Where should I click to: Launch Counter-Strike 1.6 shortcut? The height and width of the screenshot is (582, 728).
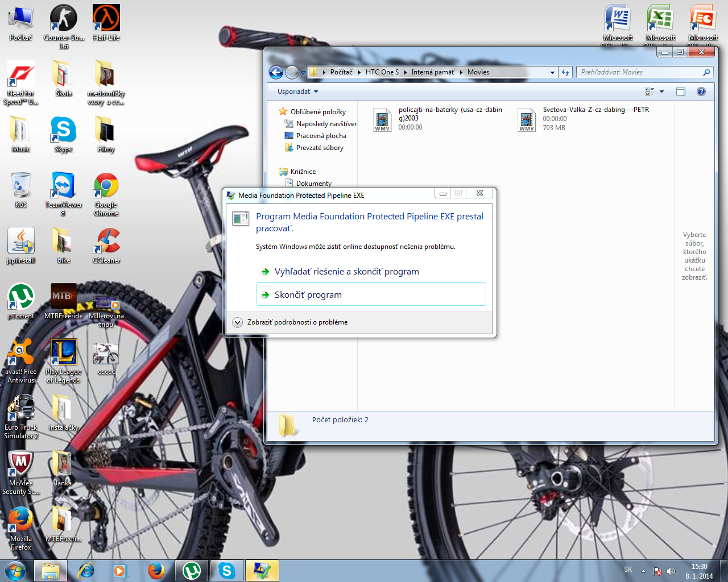click(x=64, y=27)
